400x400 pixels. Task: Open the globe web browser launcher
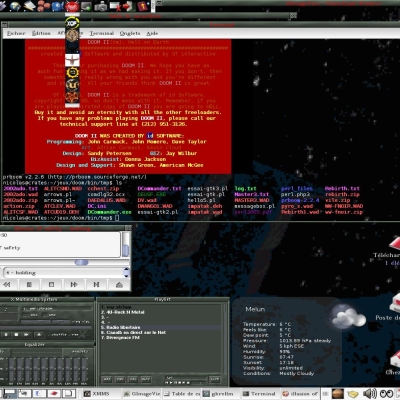[x=15, y=6]
